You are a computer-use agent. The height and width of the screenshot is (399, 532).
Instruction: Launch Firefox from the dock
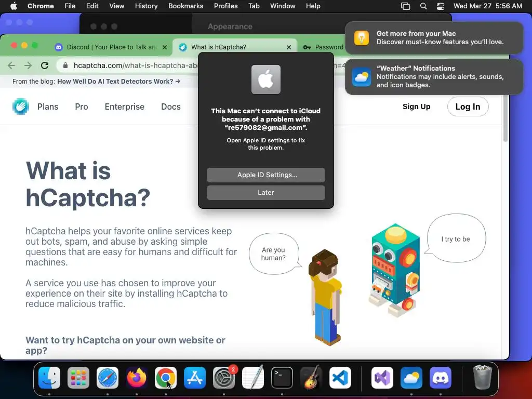tap(137, 378)
